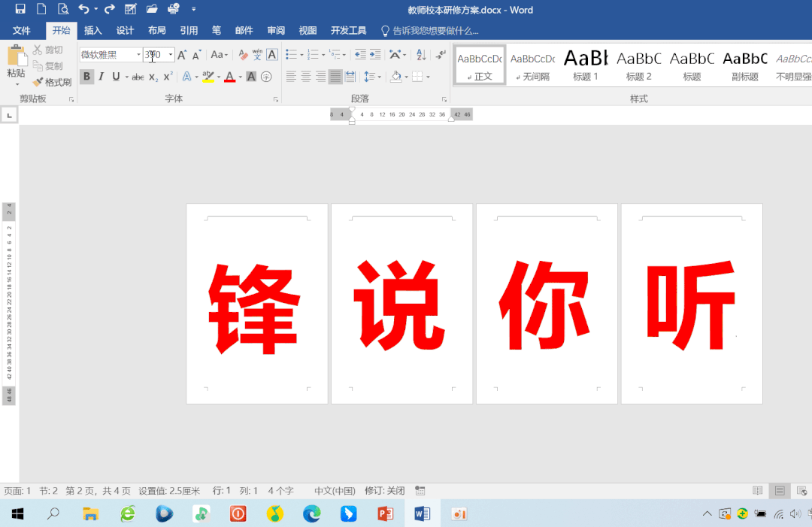Select the superscript icon
Viewport: 812px width, 527px height.
point(166,77)
